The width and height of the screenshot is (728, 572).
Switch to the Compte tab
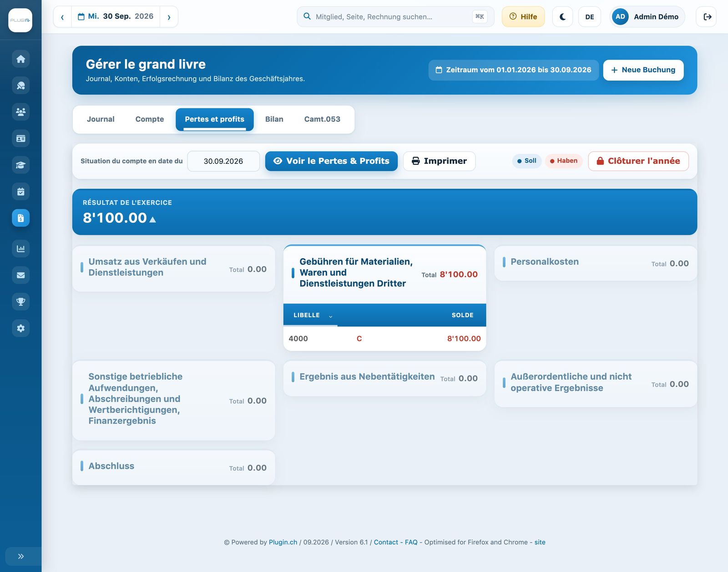coord(150,119)
